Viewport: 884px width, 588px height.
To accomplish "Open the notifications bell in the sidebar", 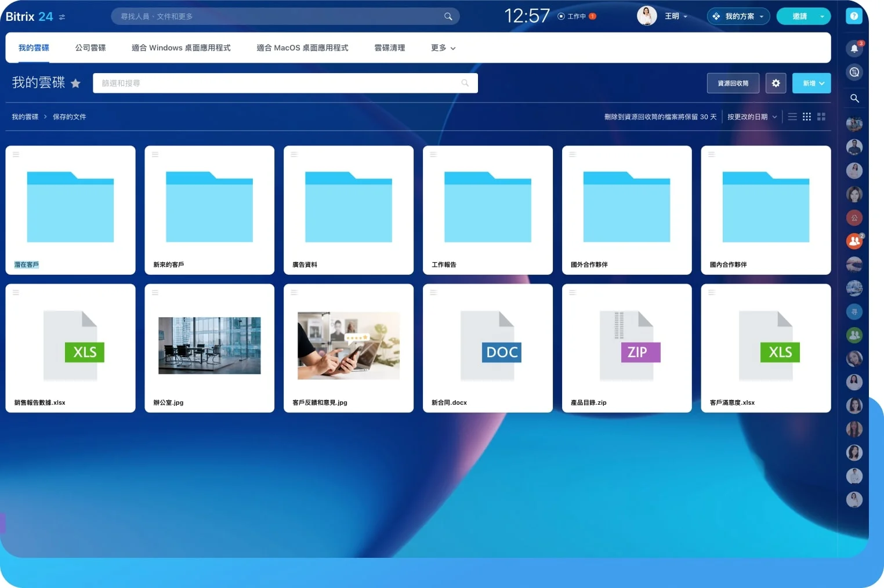I will [x=854, y=49].
